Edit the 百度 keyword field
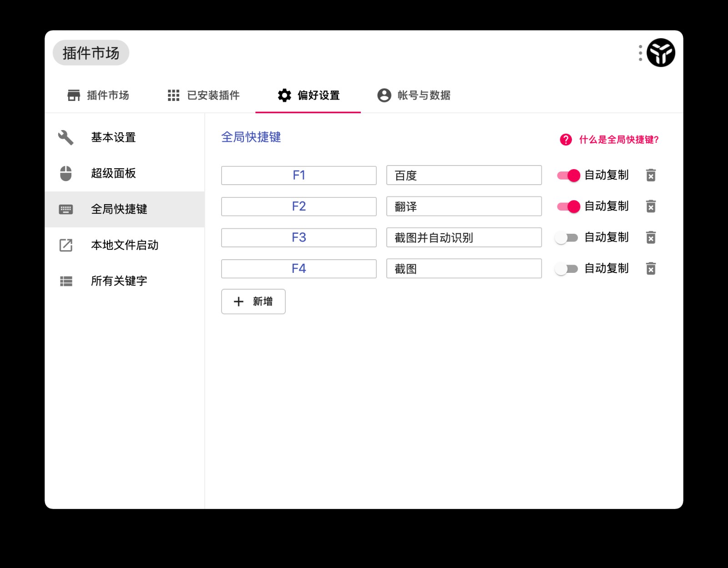 tap(464, 175)
